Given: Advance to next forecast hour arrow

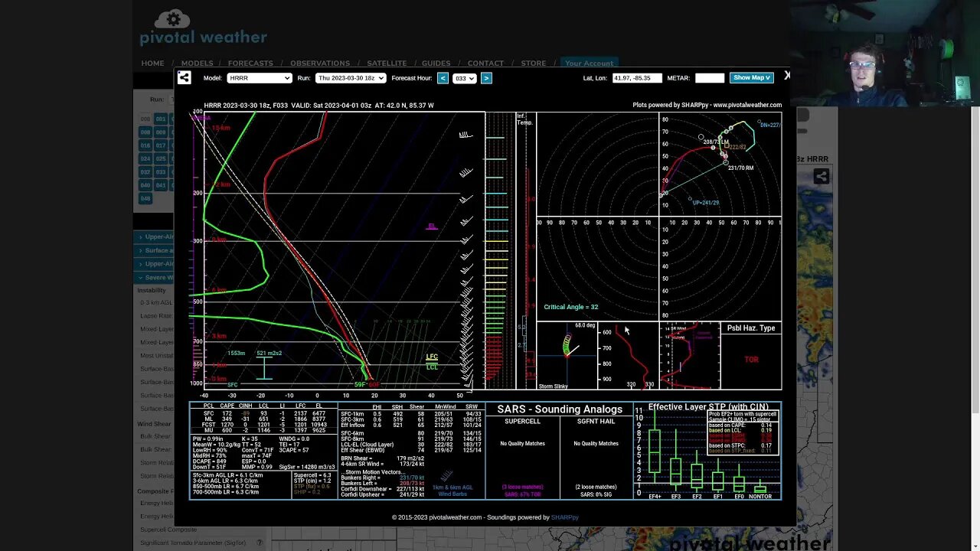Looking at the screenshot, I should click(486, 77).
